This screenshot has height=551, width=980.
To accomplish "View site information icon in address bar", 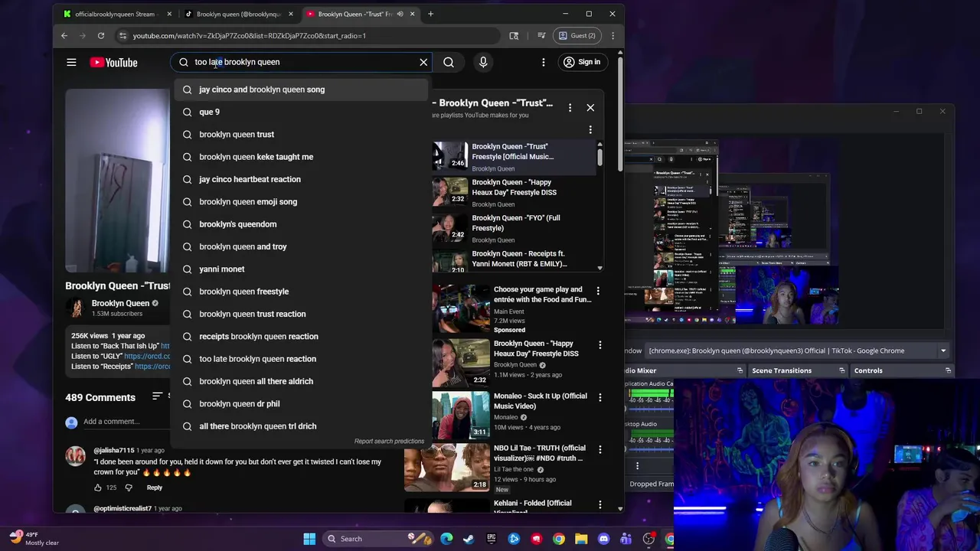I will (x=122, y=35).
